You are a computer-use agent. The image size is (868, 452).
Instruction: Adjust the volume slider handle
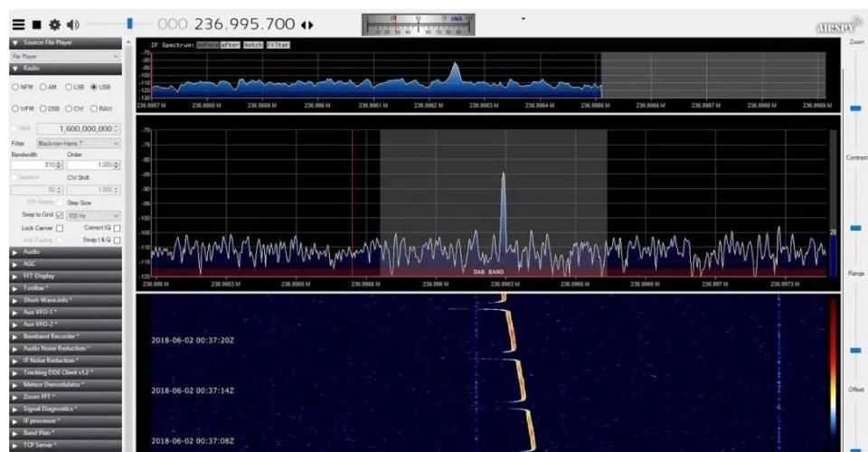pyautogui.click(x=129, y=24)
